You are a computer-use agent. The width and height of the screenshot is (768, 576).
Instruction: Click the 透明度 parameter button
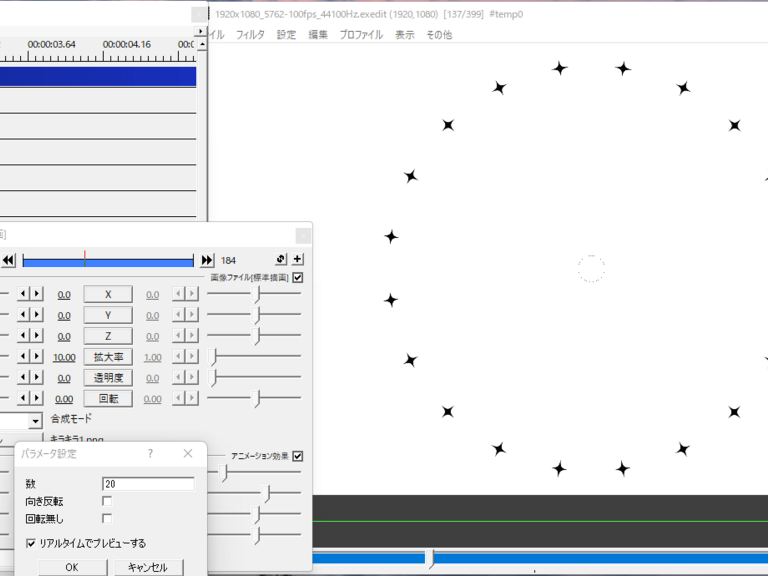108,378
